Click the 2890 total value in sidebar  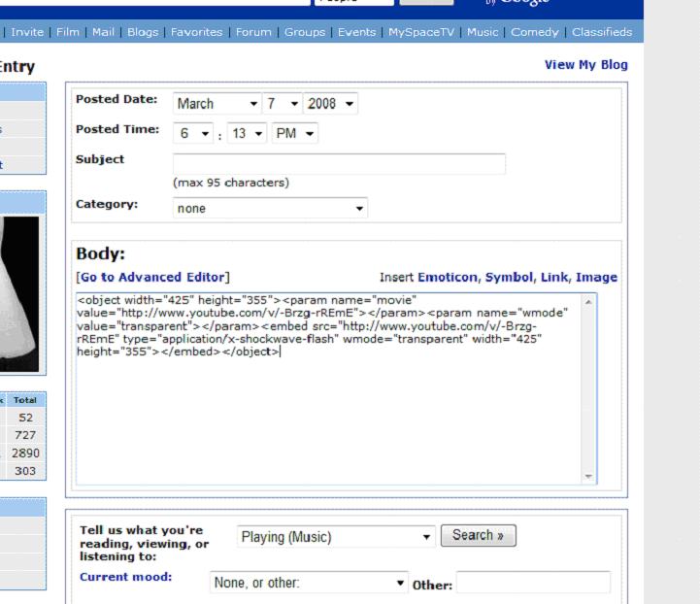25,453
